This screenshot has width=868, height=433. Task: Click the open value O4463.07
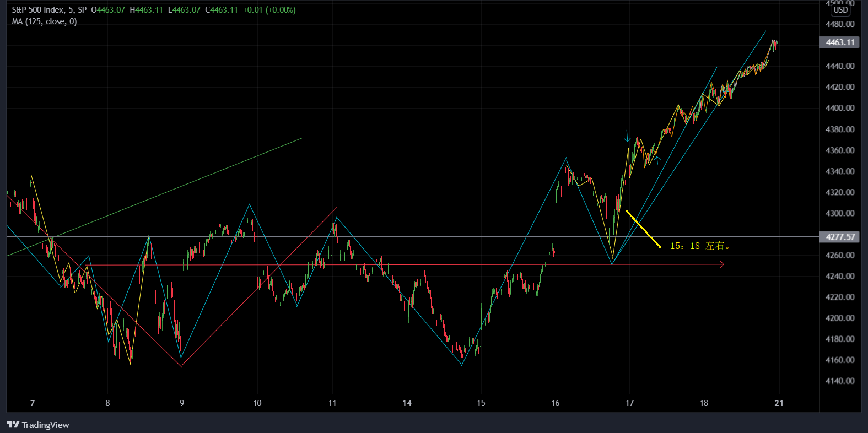pyautogui.click(x=108, y=10)
